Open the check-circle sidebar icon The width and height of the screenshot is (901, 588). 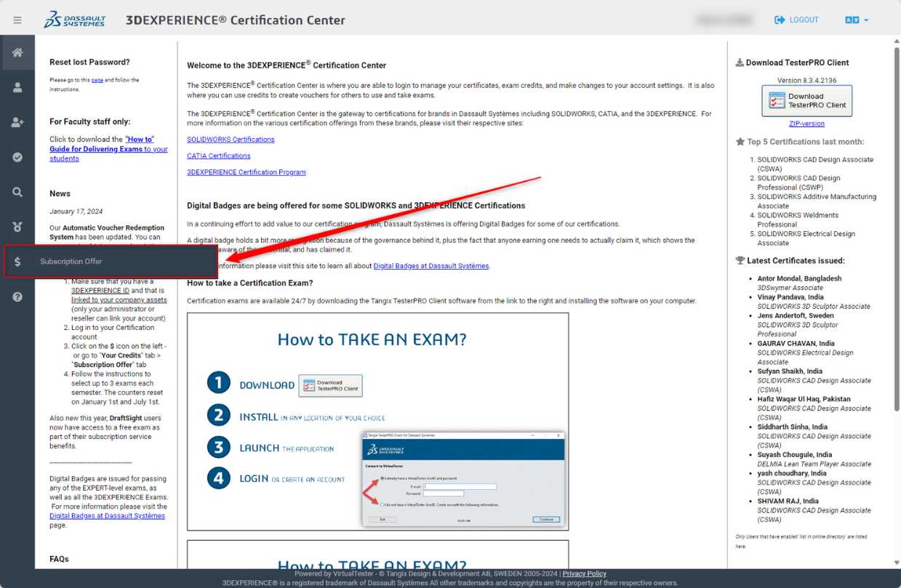(x=17, y=157)
